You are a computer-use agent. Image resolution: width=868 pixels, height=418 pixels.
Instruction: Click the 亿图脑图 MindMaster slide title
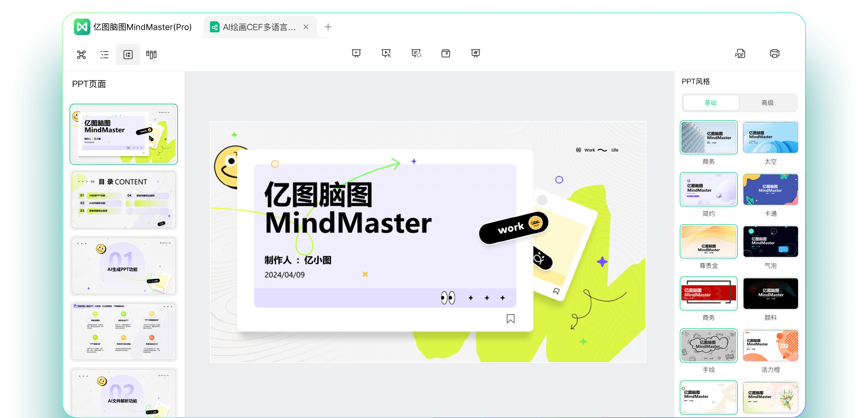tap(348, 208)
